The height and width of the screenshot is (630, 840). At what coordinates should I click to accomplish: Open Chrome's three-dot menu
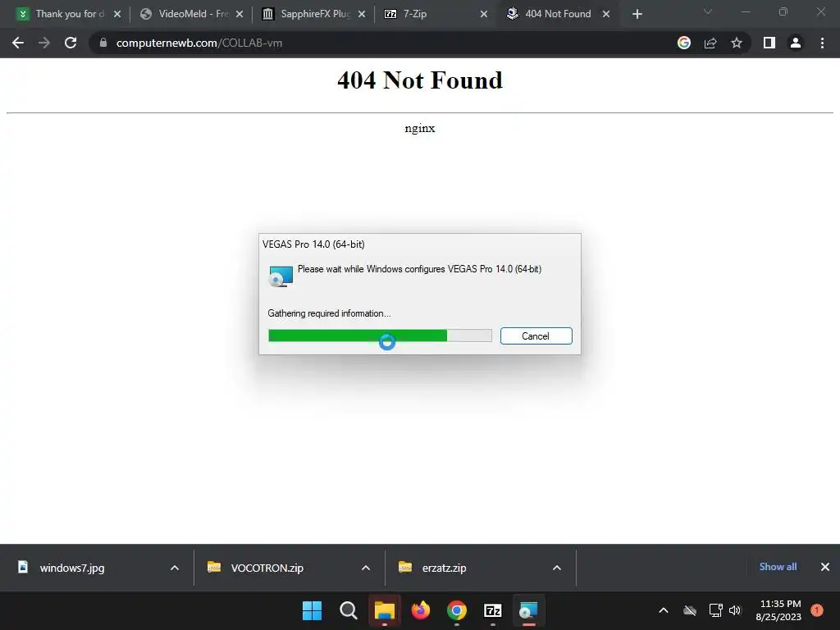(822, 43)
